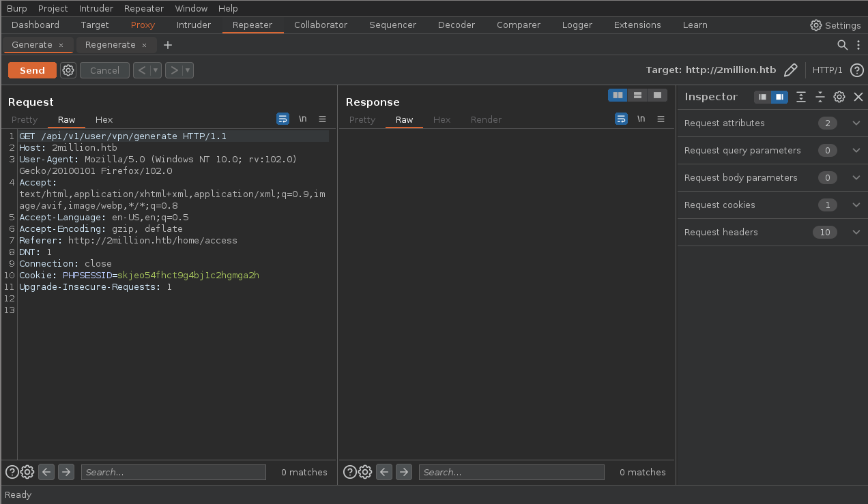Go to previous request search match
The width and height of the screenshot is (868, 504).
pyautogui.click(x=46, y=472)
